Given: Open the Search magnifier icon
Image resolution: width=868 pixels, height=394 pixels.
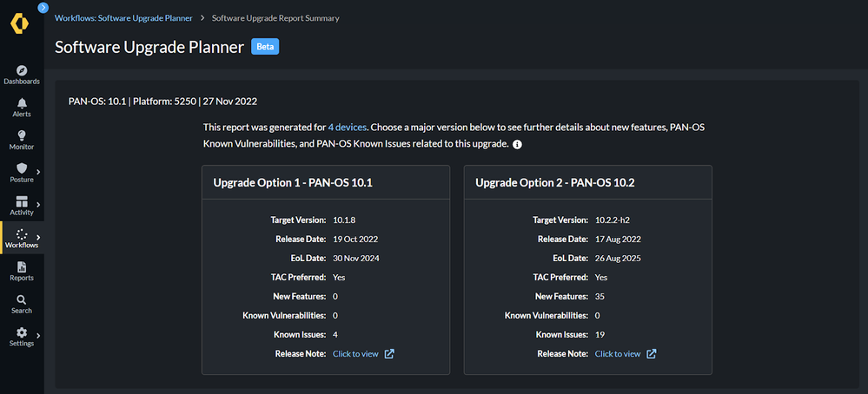Looking at the screenshot, I should [22, 300].
